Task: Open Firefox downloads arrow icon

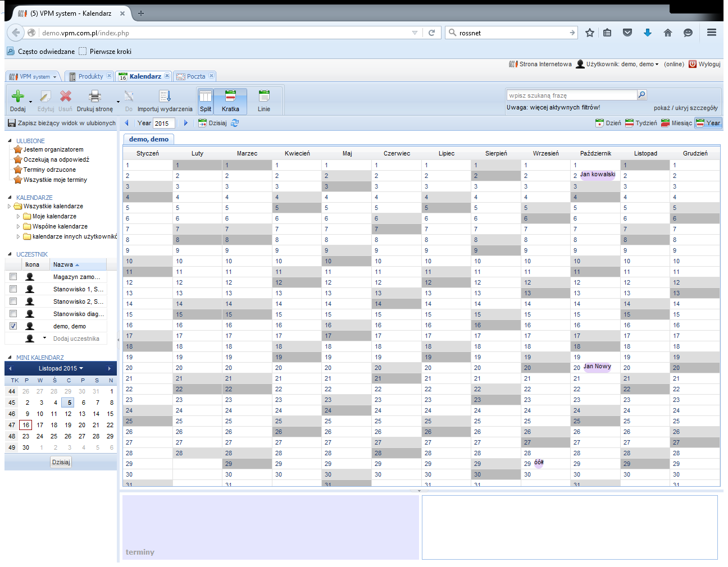Action: click(x=648, y=33)
